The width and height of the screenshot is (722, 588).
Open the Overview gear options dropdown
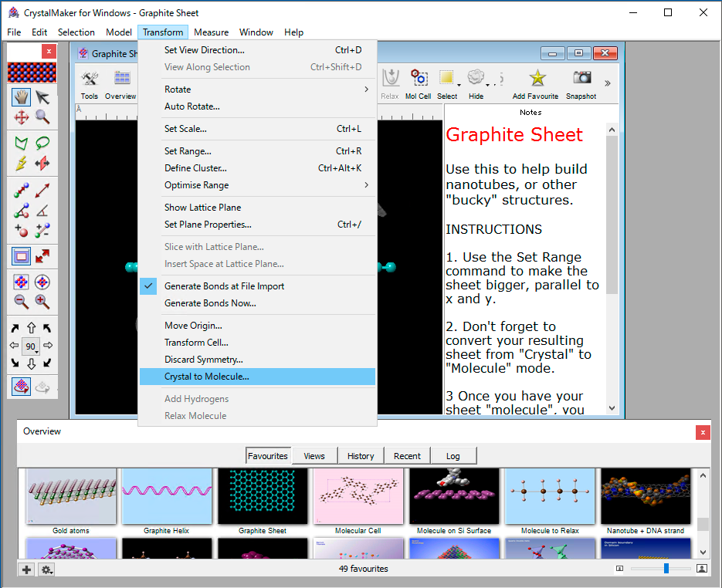pos(46,569)
